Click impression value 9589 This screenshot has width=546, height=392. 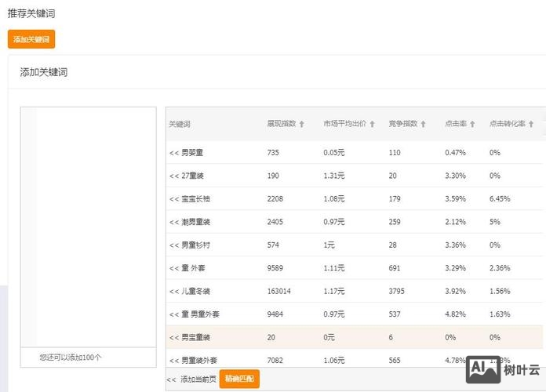(275, 268)
